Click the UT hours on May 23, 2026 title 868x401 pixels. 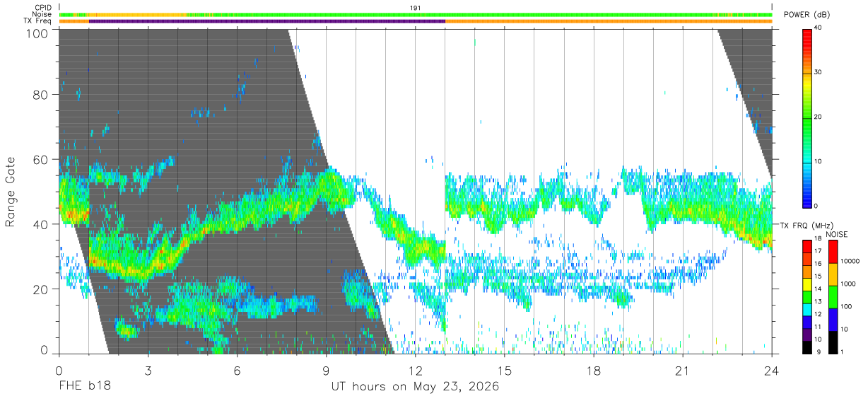point(416,388)
